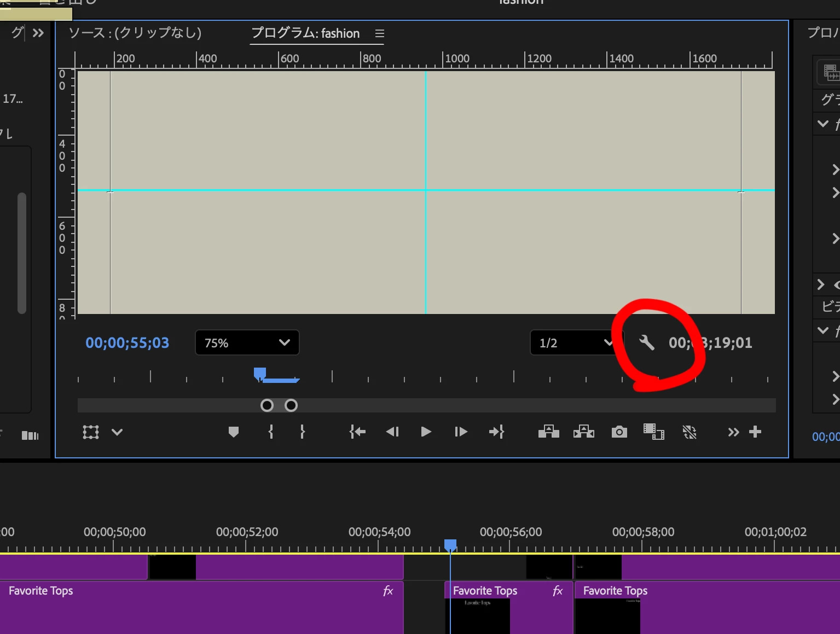
Task: Switch to ソース: (クリップなし) tab
Action: click(x=135, y=33)
